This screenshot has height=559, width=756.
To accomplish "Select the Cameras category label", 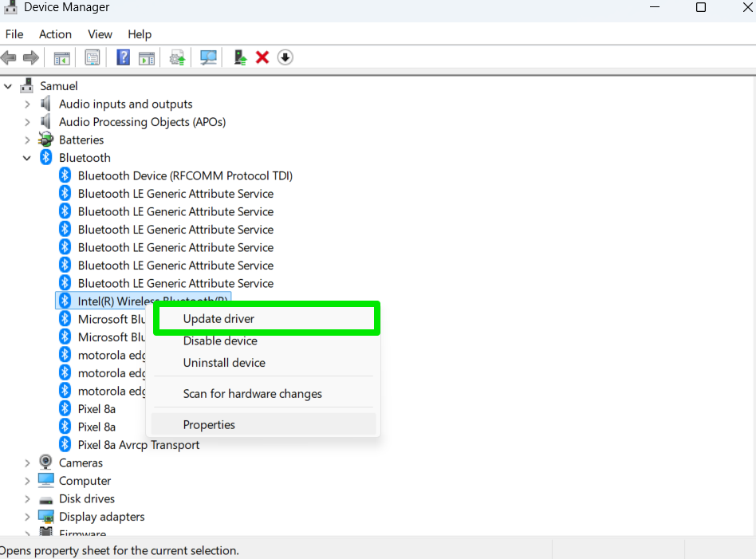I will (81, 463).
